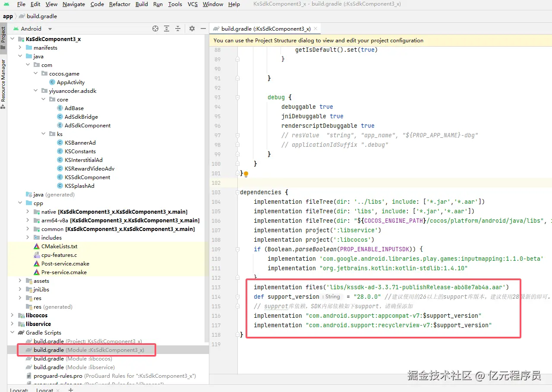This screenshot has height=392, width=552.
Task: Expand the assets folder
Action: (x=20, y=281)
